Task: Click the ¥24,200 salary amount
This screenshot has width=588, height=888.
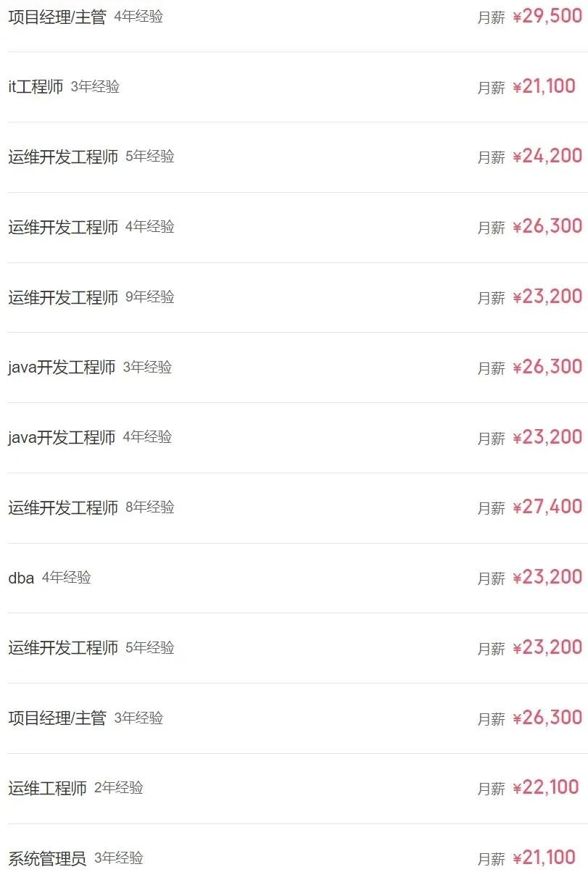Action: pos(547,156)
